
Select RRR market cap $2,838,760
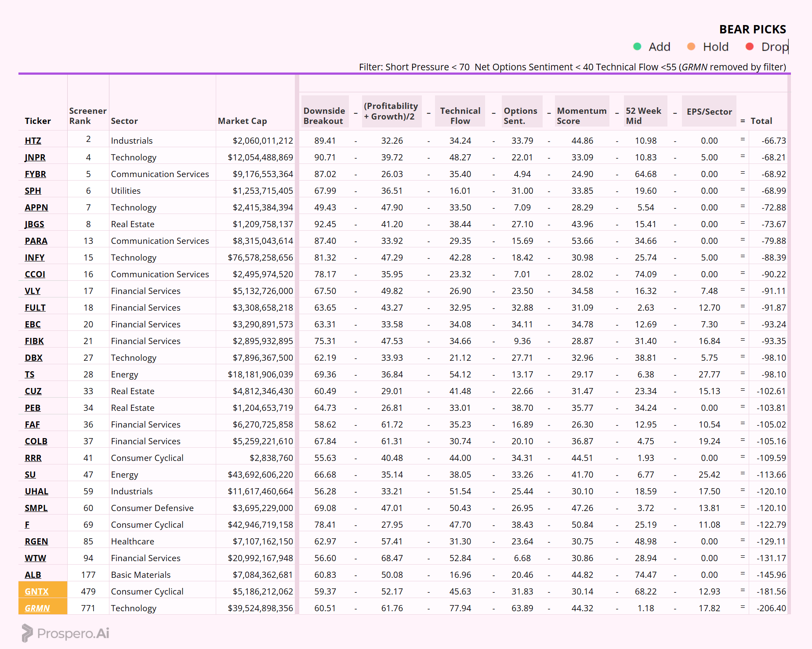tap(271, 458)
